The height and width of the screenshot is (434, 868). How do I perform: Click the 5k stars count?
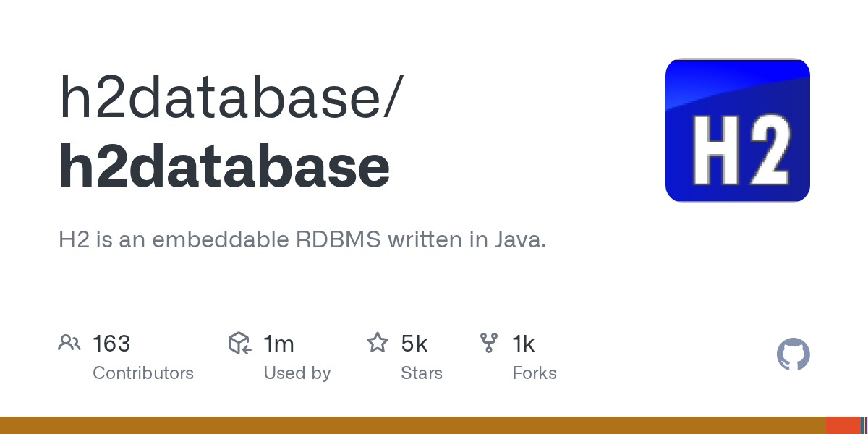(414, 344)
